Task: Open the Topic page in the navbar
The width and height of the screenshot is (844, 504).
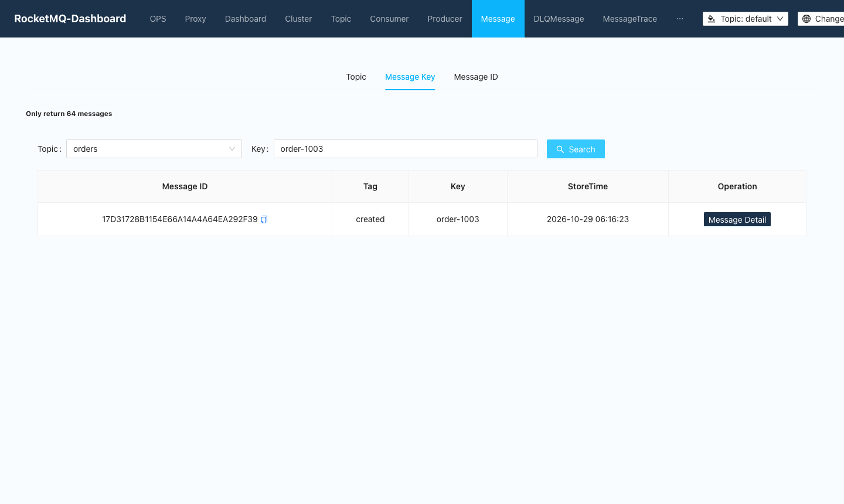Action: 341,19
